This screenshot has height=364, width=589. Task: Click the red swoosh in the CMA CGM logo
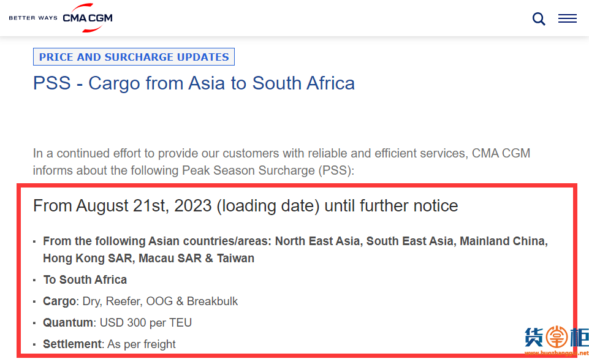click(x=88, y=18)
